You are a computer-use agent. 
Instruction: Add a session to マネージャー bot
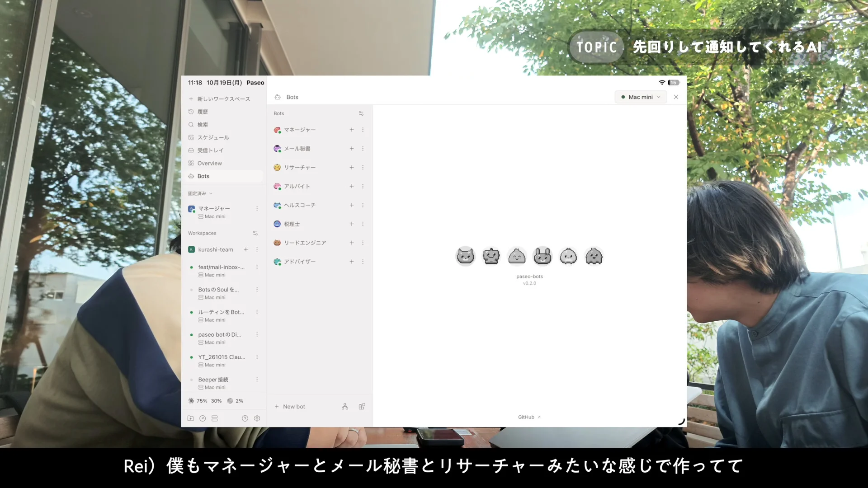click(351, 130)
